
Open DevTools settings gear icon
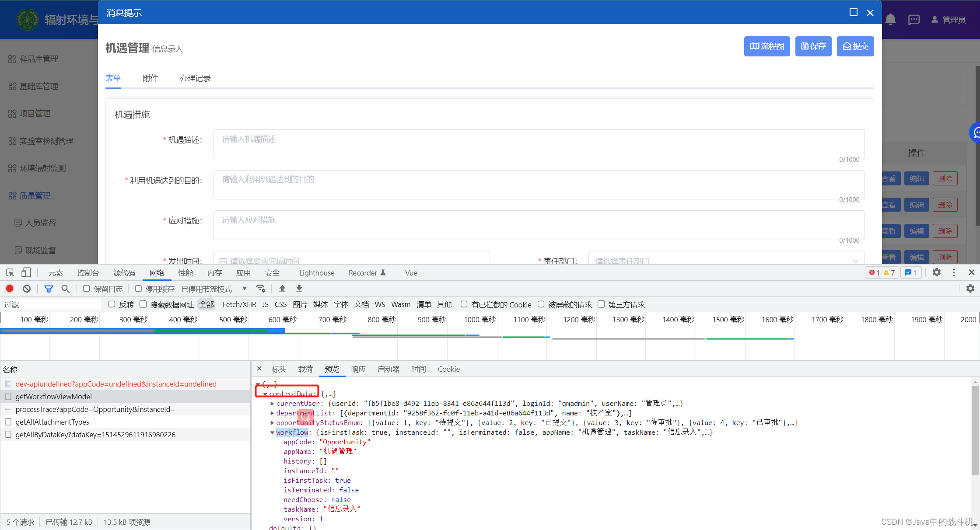(936, 272)
